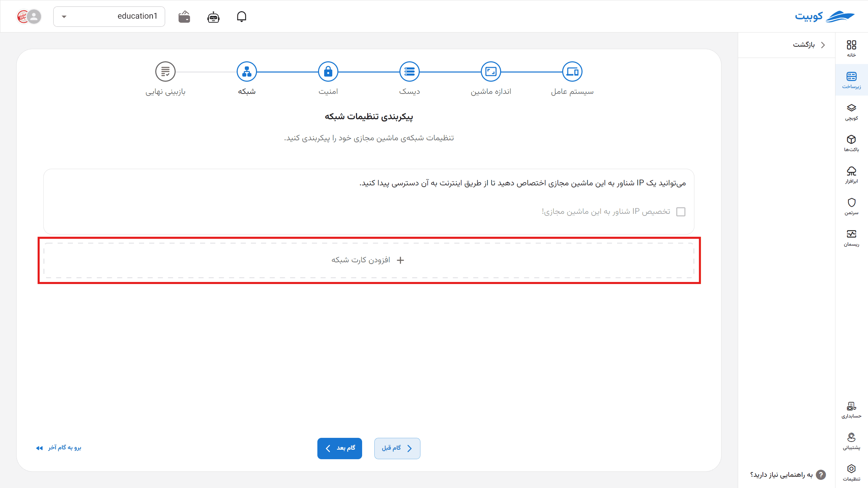
Task: Open ریسمان sidebar section
Action: pos(851,238)
